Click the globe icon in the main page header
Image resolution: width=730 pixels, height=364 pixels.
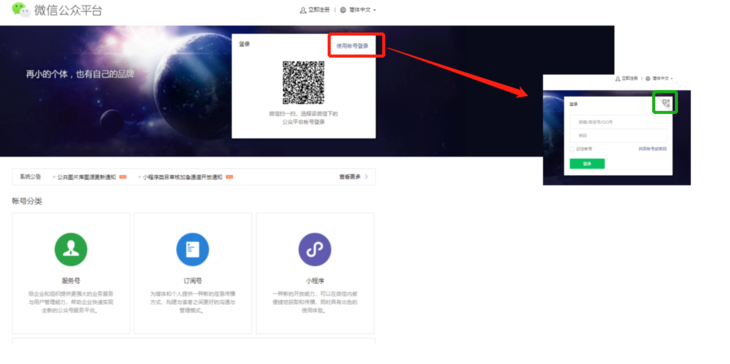point(343,10)
